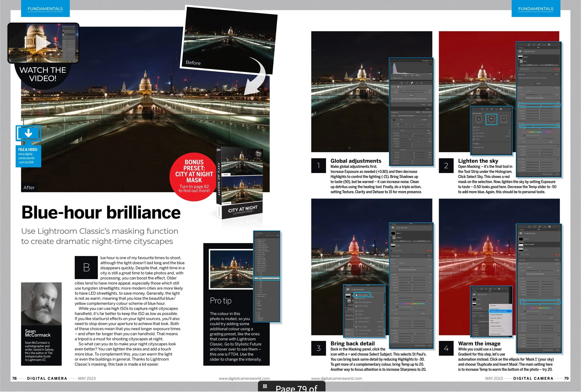Play the Watch the Video thumbnail
This screenshot has height=392, width=581.
[x=43, y=43]
